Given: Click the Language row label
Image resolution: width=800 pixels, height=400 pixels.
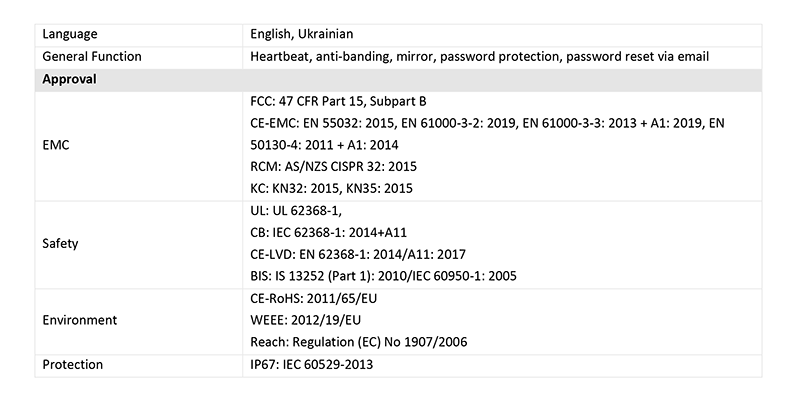Looking at the screenshot, I should [x=69, y=34].
